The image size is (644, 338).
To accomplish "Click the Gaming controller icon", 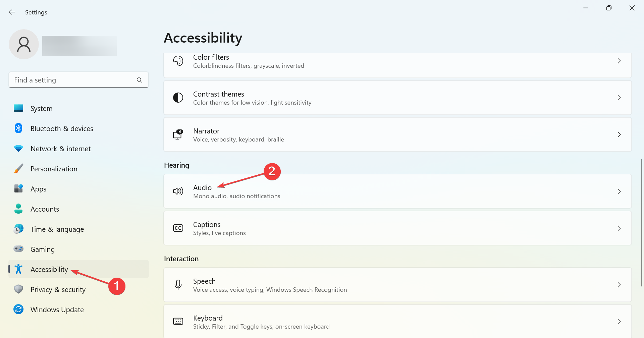I will pyautogui.click(x=18, y=249).
